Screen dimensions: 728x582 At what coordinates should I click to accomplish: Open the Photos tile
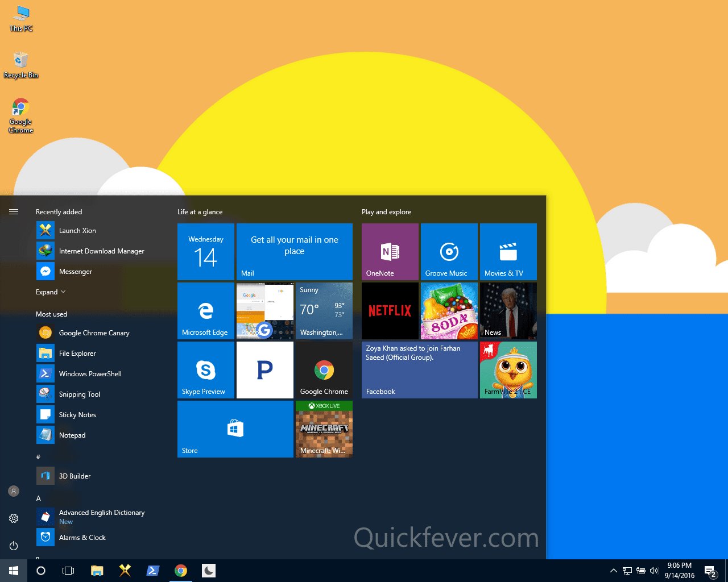pyautogui.click(x=265, y=311)
